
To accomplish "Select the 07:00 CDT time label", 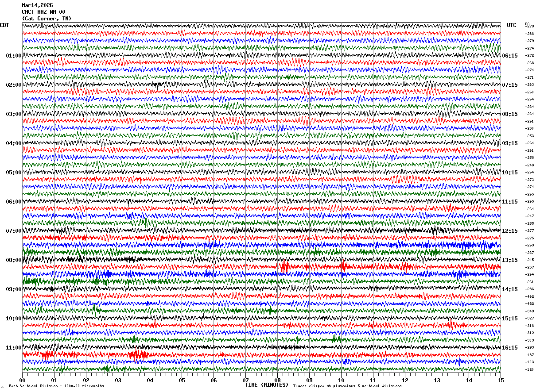I will click(13, 231).
